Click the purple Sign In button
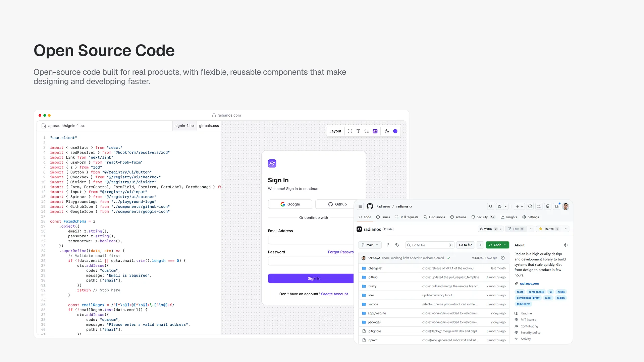Image resolution: width=644 pixels, height=362 pixels. pos(311,279)
